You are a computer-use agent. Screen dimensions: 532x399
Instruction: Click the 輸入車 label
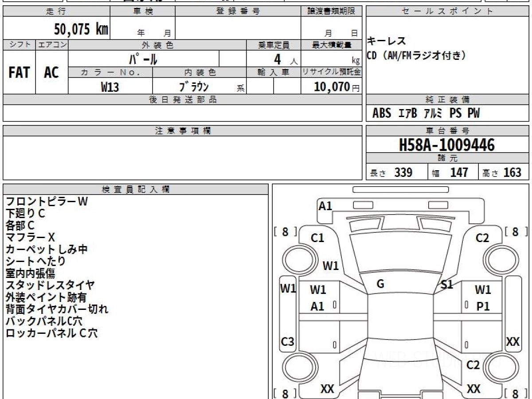coord(274,72)
